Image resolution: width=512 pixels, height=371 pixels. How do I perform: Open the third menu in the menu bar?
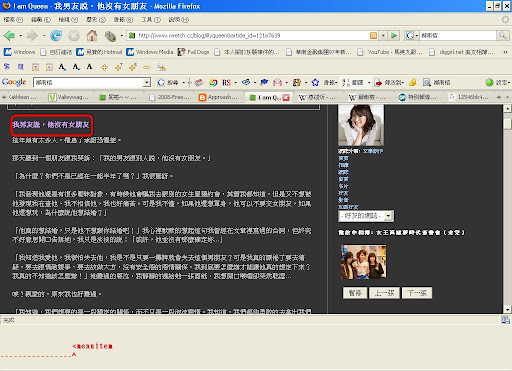tap(68, 20)
